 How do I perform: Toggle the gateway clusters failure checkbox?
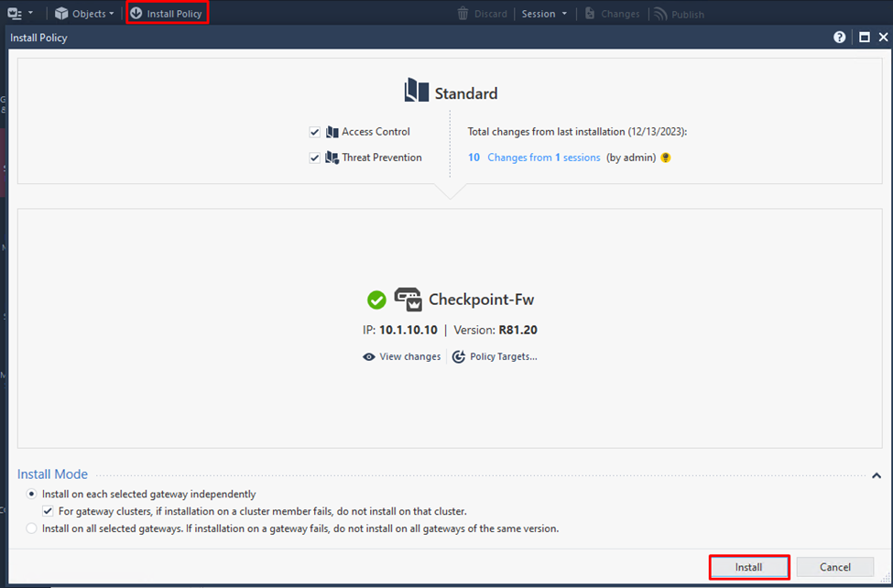(x=49, y=511)
